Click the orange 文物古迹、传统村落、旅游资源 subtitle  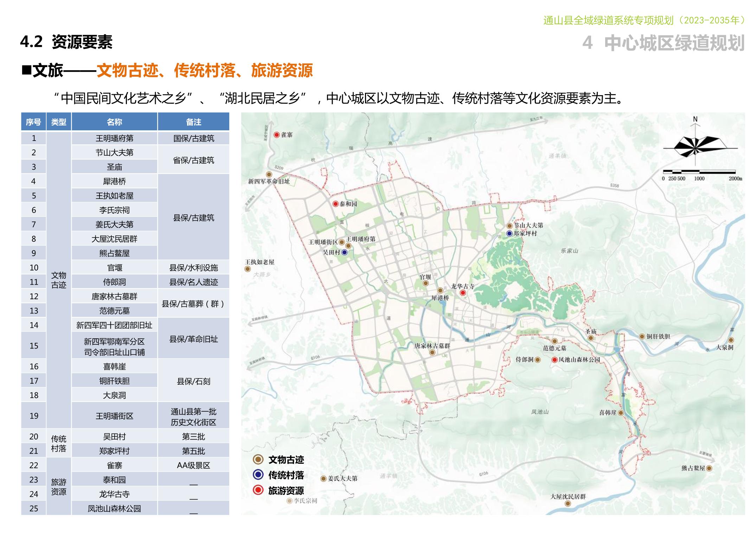pos(205,71)
